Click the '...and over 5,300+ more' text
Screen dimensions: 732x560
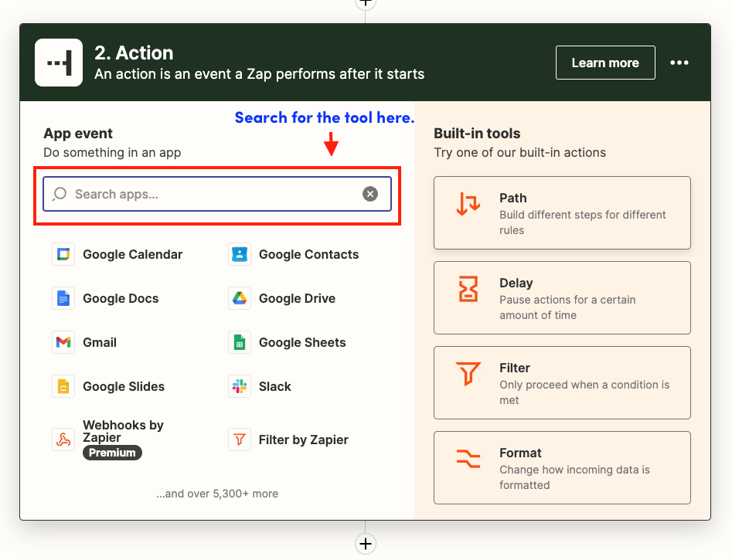[x=217, y=494]
